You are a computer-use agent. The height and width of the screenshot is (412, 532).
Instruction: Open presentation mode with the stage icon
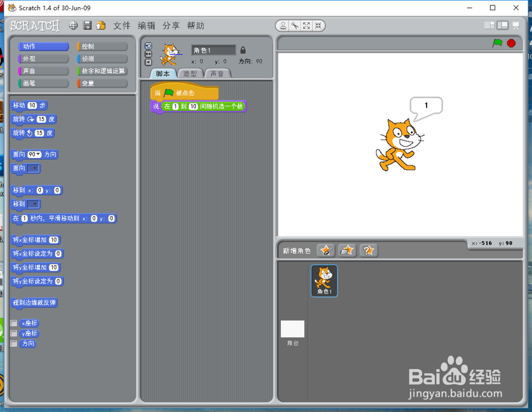[515, 25]
